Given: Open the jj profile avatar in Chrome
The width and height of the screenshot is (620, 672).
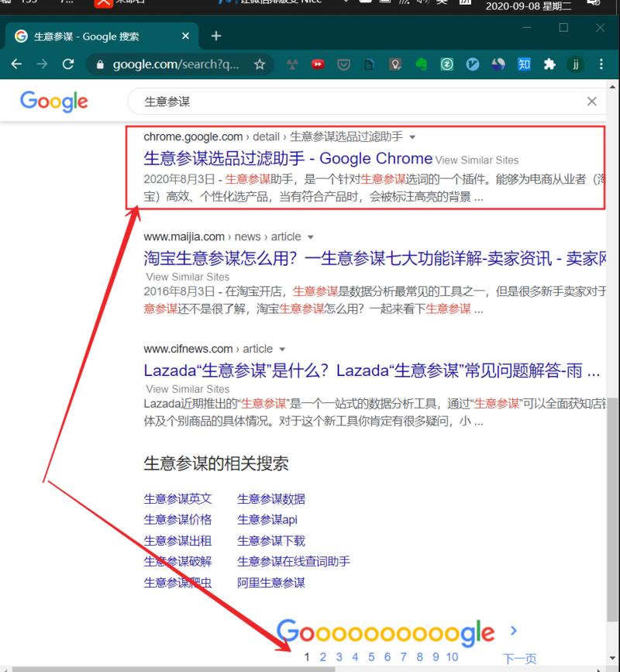Looking at the screenshot, I should pos(574,64).
